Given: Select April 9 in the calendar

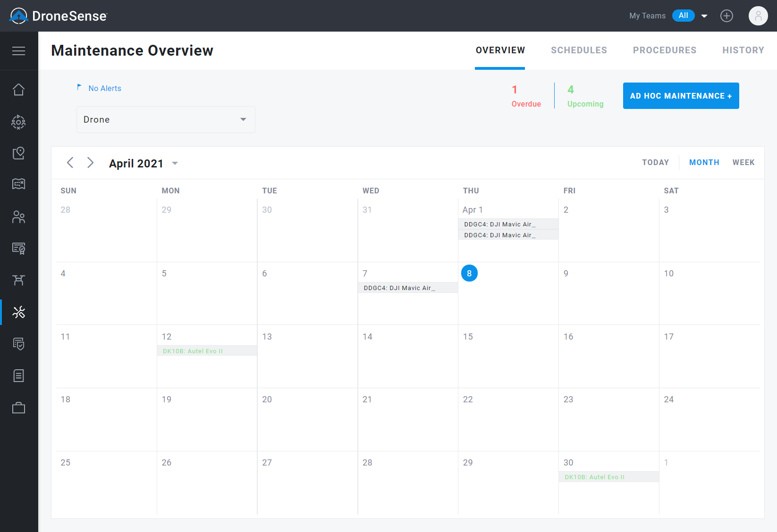Looking at the screenshot, I should coord(566,274).
